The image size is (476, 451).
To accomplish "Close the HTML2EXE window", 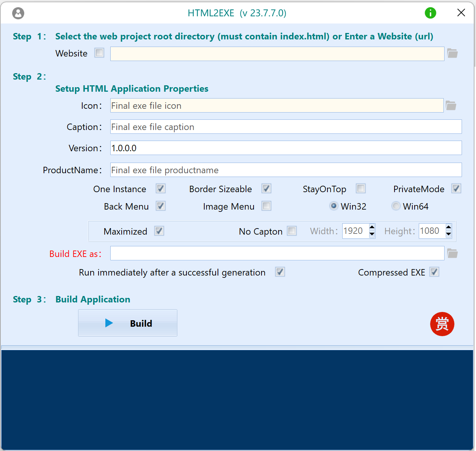I will [x=461, y=13].
